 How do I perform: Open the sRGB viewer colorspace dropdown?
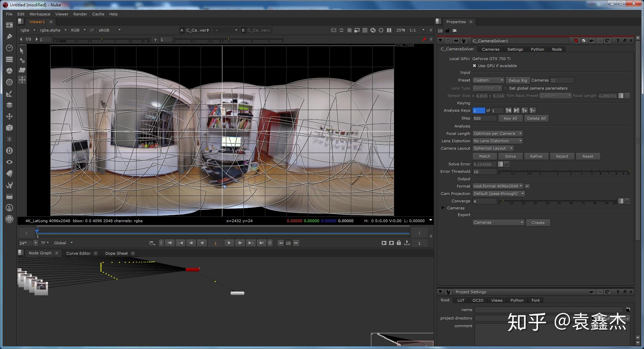tap(109, 30)
